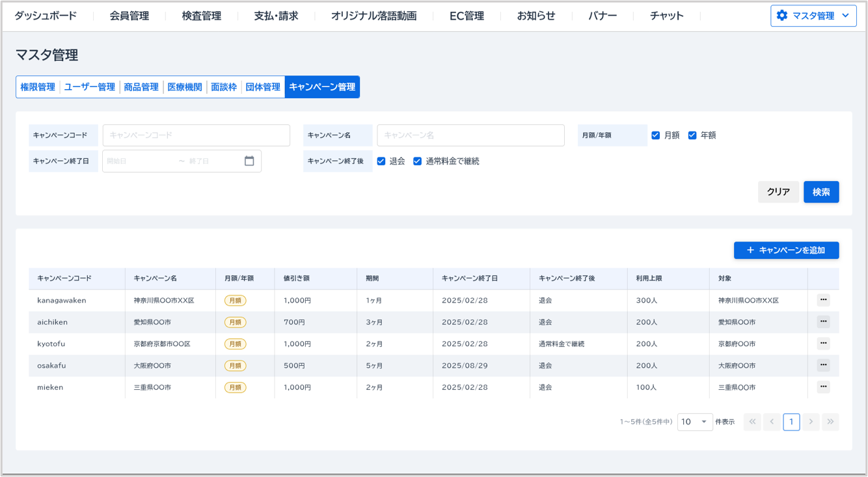Open the more options menu for kyotofu row
The height and width of the screenshot is (477, 868).
[823, 344]
